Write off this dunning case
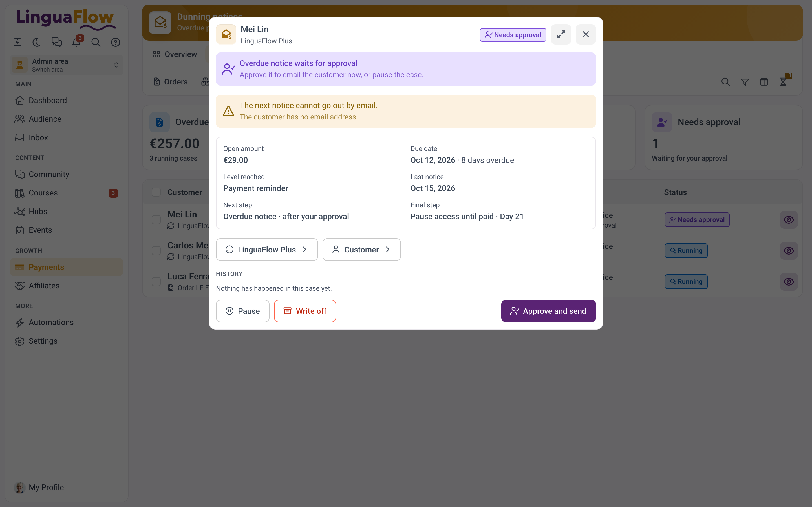 (x=305, y=311)
